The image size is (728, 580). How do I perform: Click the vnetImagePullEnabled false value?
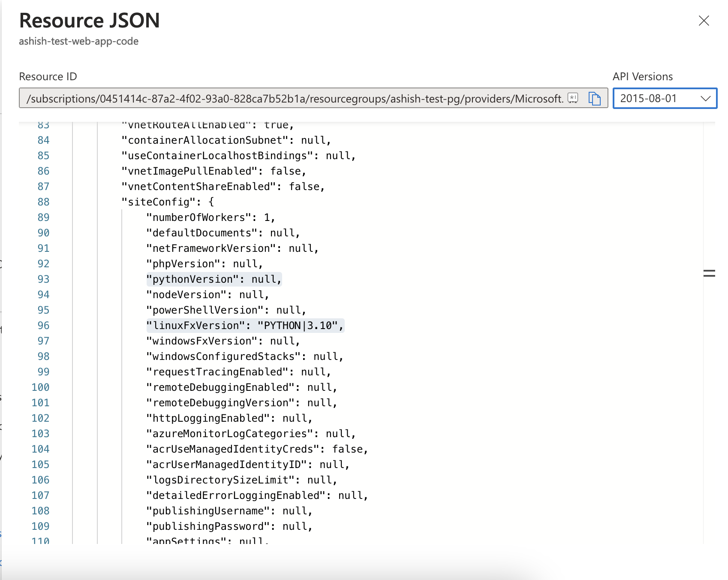click(286, 171)
